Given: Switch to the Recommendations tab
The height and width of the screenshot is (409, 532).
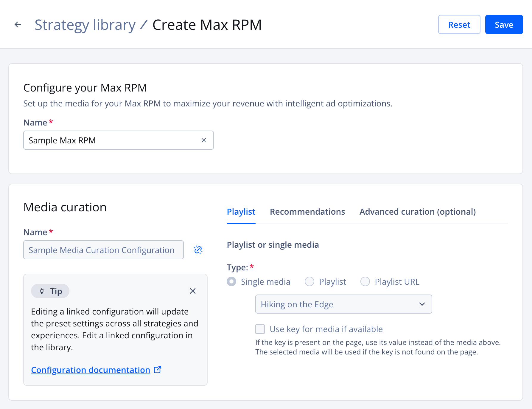Looking at the screenshot, I should pos(307,212).
